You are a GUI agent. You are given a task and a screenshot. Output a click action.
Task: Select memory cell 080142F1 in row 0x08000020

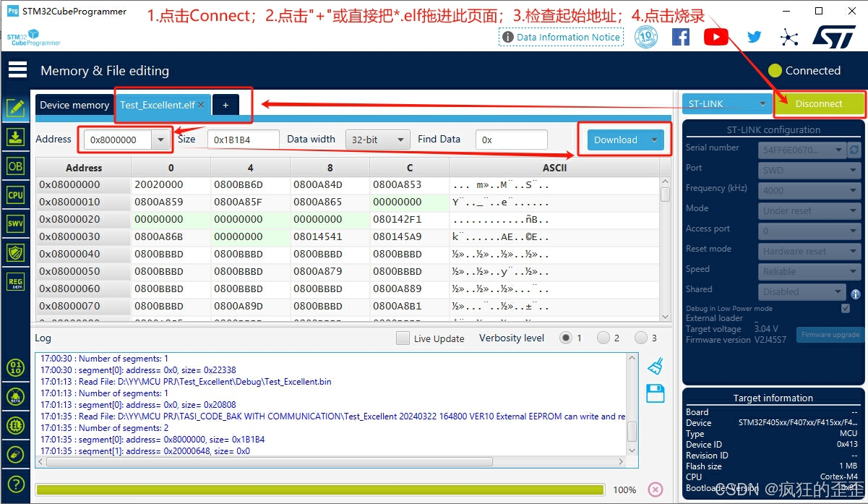point(409,219)
